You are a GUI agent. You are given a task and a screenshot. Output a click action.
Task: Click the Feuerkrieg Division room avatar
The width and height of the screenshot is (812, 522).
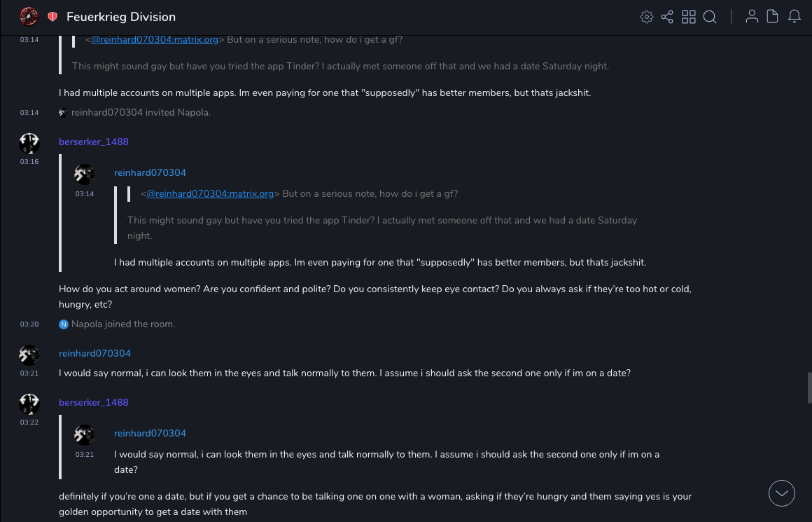29,16
